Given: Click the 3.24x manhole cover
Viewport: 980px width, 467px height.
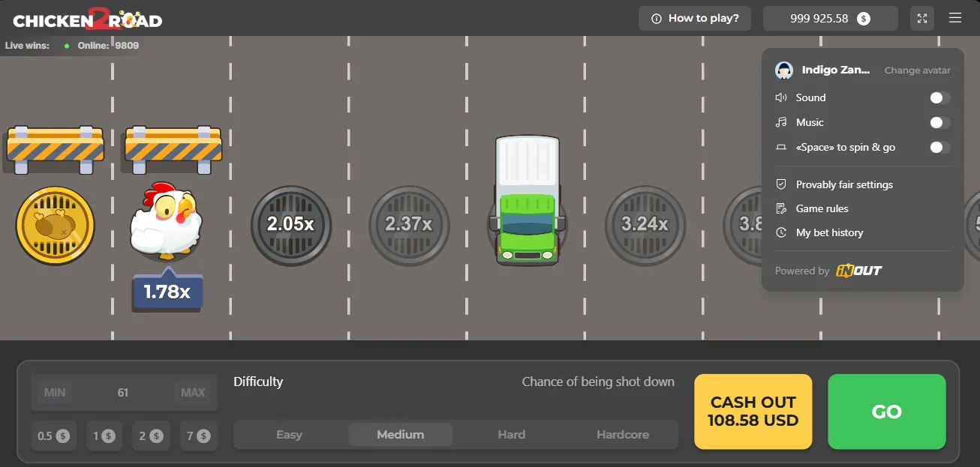Looking at the screenshot, I should 645,224.
